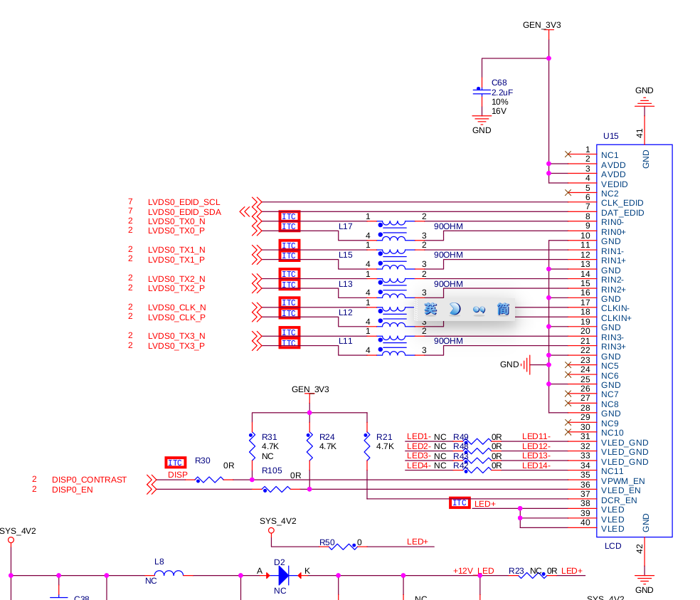Screen dimensions: 700x600
Task: Switch IME to English mode (英)
Action: pyautogui.click(x=430, y=309)
